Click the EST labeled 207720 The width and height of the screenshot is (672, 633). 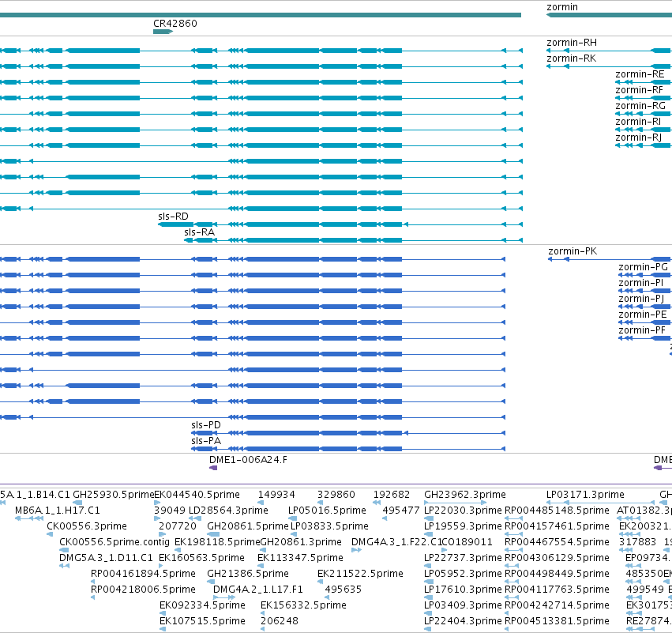click(x=178, y=526)
